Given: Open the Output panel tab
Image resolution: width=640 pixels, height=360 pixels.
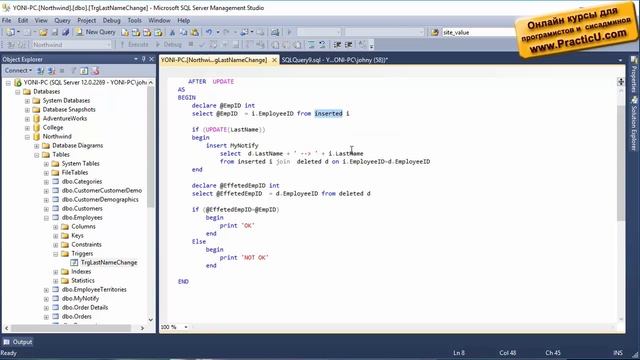Looking at the screenshot, I should tap(18, 342).
